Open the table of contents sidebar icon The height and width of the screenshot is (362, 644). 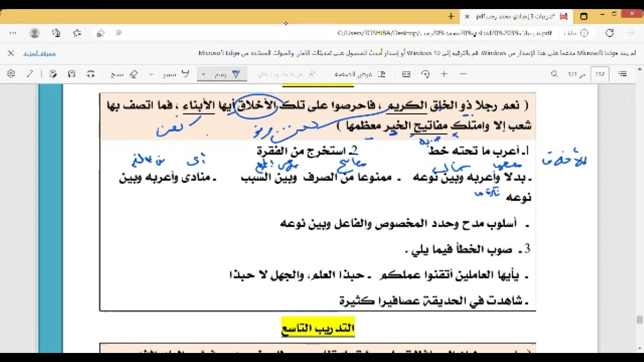pyautogui.click(x=622, y=74)
